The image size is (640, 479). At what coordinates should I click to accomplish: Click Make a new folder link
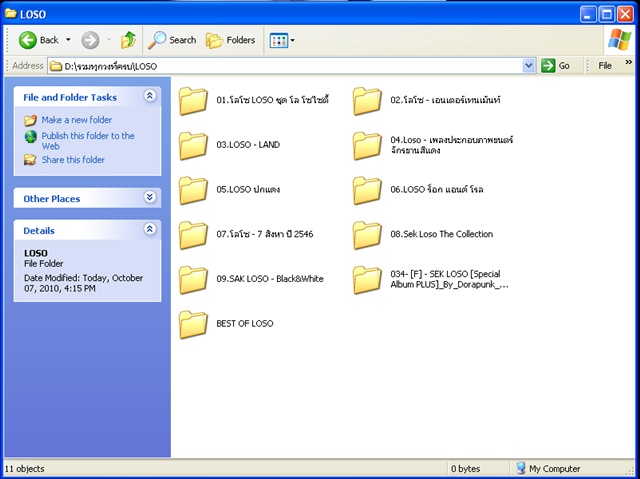point(77,120)
